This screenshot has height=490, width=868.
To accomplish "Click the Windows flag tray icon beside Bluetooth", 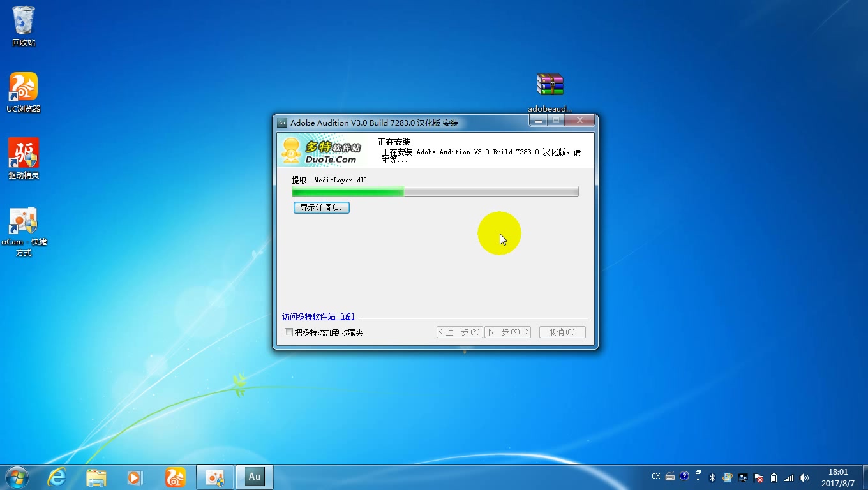I will (728, 477).
